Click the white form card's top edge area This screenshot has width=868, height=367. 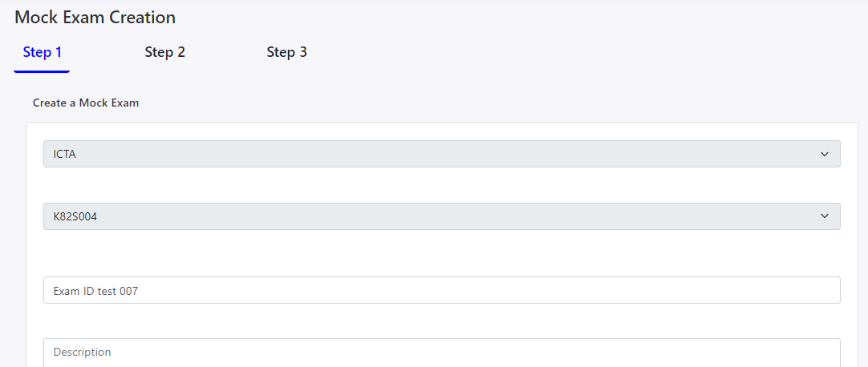[441, 129]
